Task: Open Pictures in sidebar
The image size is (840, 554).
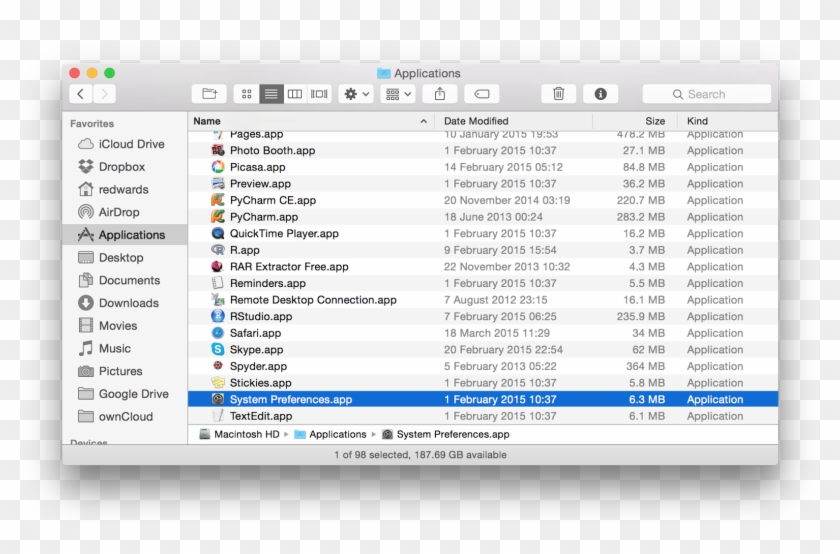Action: coord(124,371)
